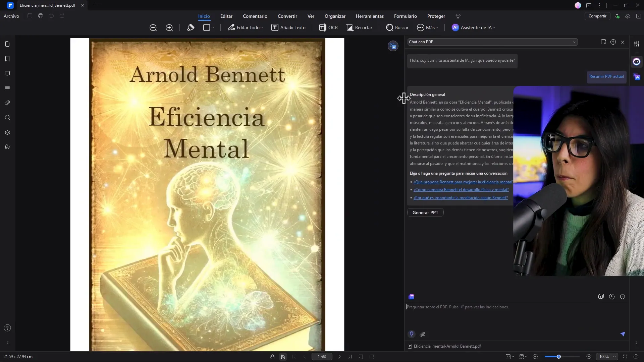Open the Ver tab
Screen dimensions: 644x362
click(x=311, y=16)
